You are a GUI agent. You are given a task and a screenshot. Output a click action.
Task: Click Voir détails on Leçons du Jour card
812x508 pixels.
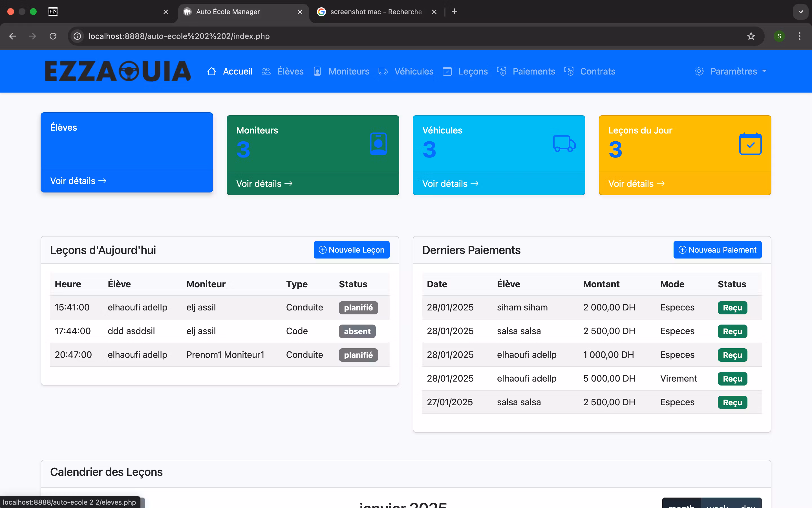click(637, 183)
